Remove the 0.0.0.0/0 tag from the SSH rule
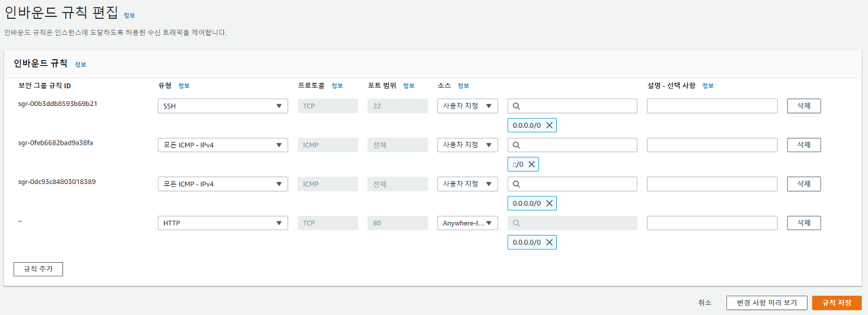This screenshot has height=315, width=868. click(549, 126)
